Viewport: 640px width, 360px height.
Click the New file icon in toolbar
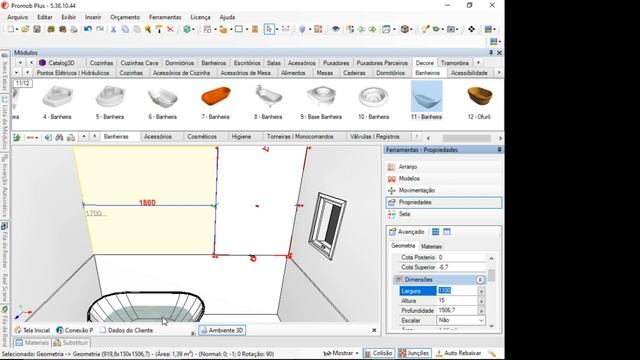click(x=10, y=29)
